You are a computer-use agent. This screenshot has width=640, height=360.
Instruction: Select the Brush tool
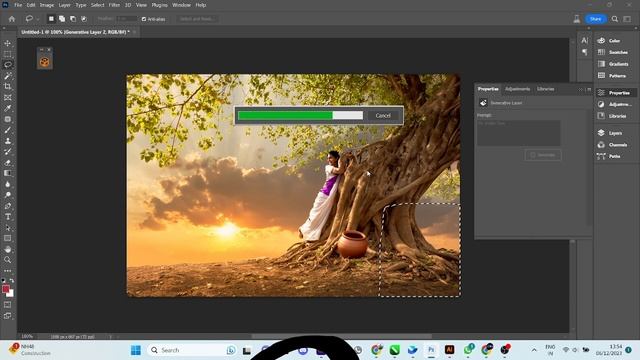(8, 130)
